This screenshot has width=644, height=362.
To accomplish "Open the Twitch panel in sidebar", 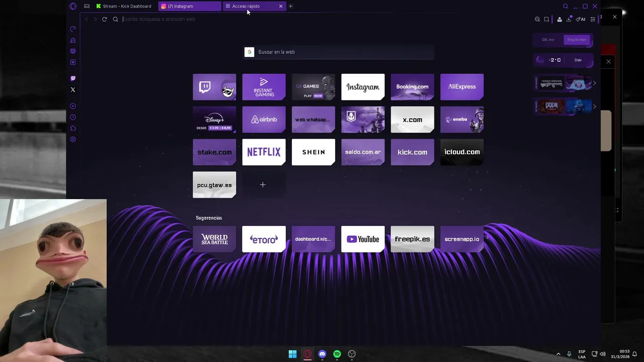I will click(73, 78).
